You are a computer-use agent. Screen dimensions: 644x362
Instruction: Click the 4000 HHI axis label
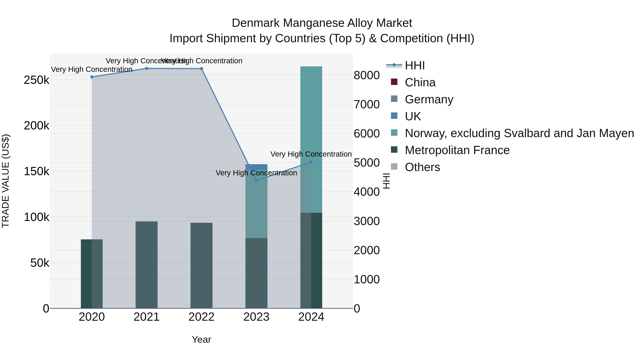367,192
